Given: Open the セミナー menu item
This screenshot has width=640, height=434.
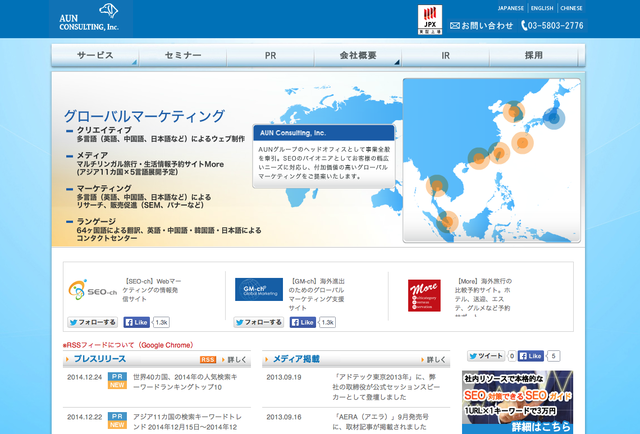Looking at the screenshot, I should (183, 56).
